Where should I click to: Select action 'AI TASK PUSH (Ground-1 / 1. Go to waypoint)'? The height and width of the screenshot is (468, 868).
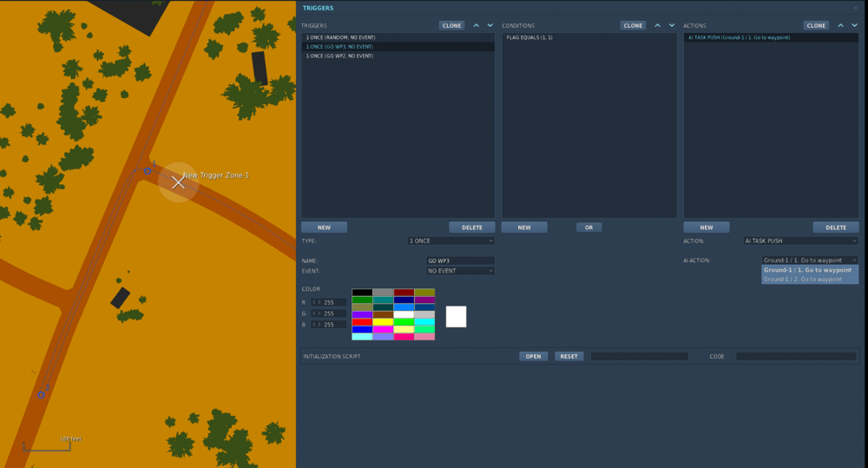click(x=771, y=37)
